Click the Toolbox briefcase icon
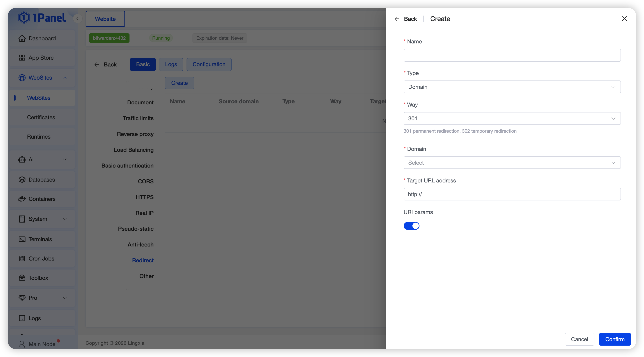The height and width of the screenshot is (357, 644). tap(22, 278)
